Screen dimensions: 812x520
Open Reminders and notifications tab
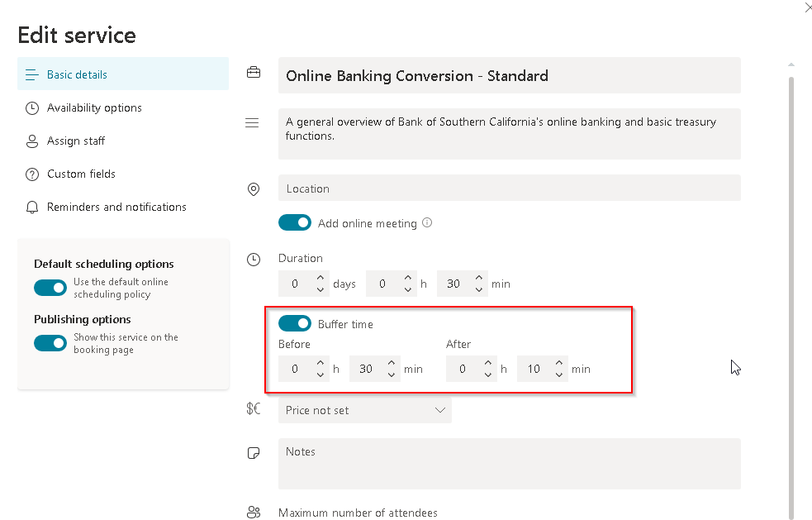pos(123,207)
